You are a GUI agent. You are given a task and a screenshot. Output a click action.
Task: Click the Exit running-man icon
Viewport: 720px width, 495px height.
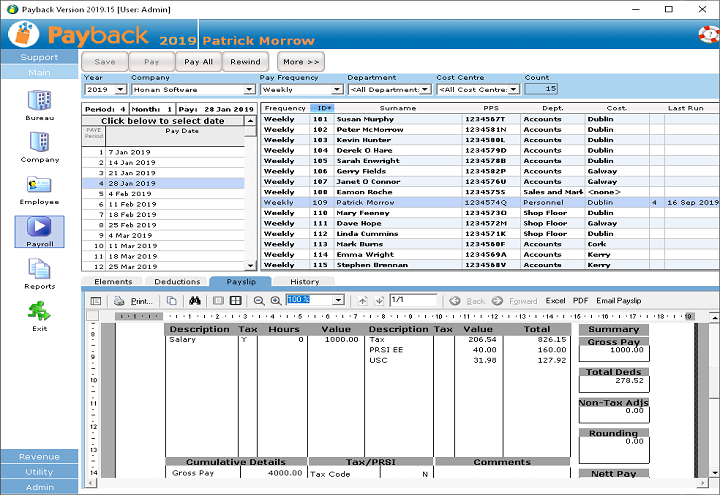[x=39, y=312]
